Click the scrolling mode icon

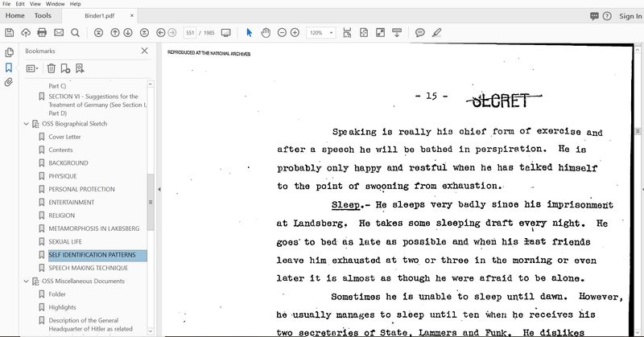click(x=347, y=32)
